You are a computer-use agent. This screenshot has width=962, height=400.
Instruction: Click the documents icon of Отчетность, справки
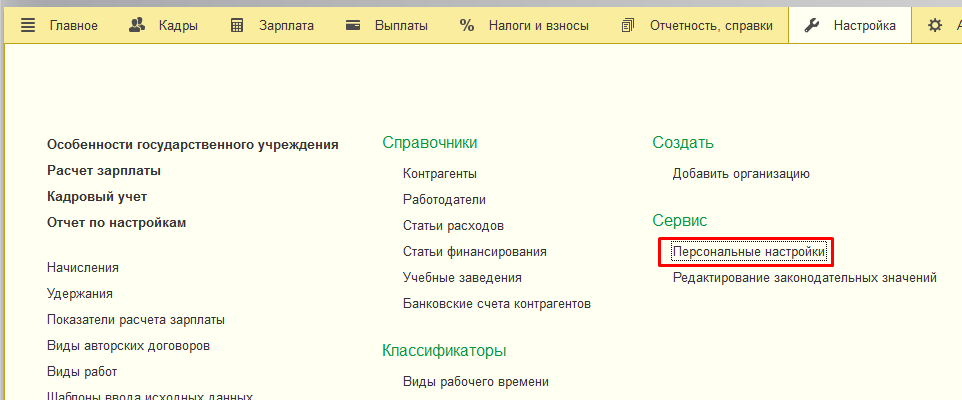coord(628,26)
